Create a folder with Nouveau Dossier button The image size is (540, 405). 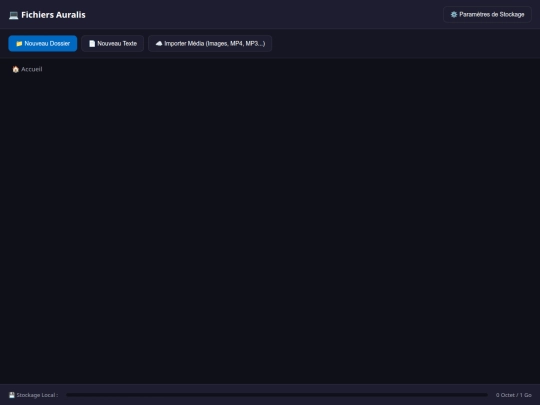[43, 43]
